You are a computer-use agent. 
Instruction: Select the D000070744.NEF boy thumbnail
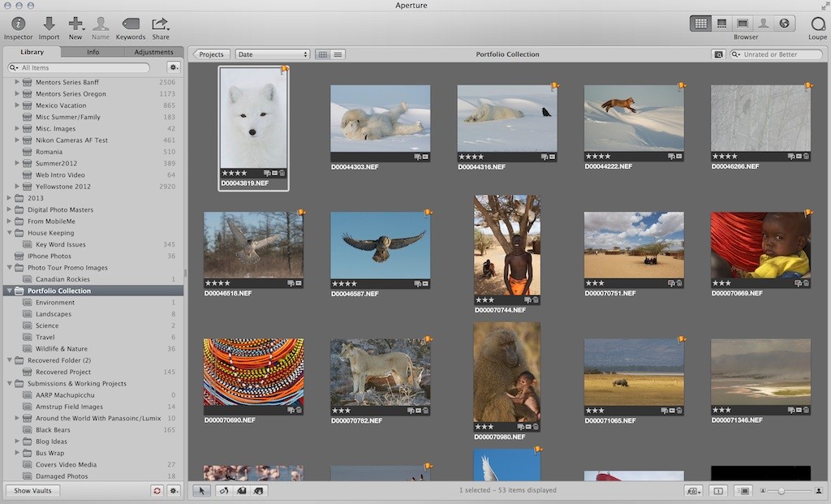tap(507, 245)
